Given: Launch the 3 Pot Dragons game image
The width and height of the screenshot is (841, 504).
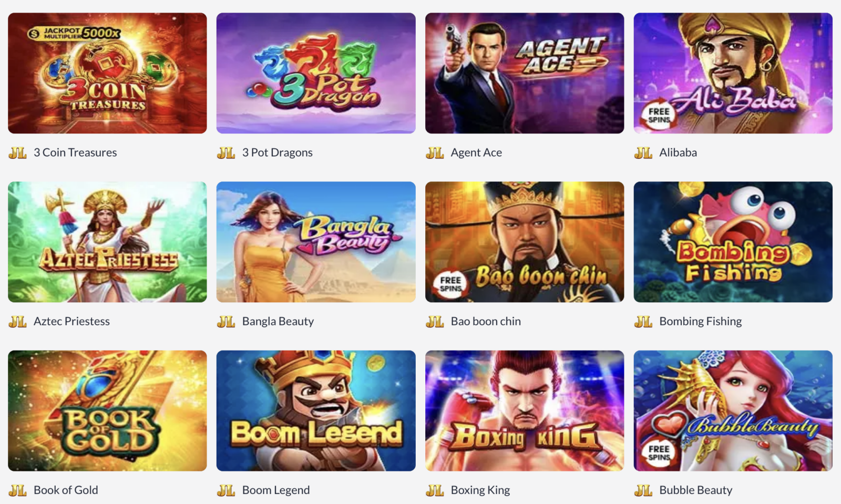Looking at the screenshot, I should [316, 73].
